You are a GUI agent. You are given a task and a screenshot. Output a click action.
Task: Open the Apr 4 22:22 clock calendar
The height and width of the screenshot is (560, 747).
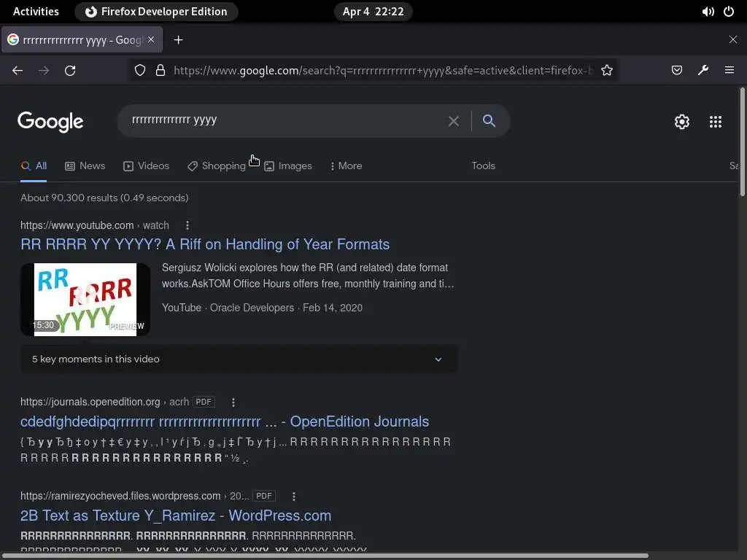point(373,12)
